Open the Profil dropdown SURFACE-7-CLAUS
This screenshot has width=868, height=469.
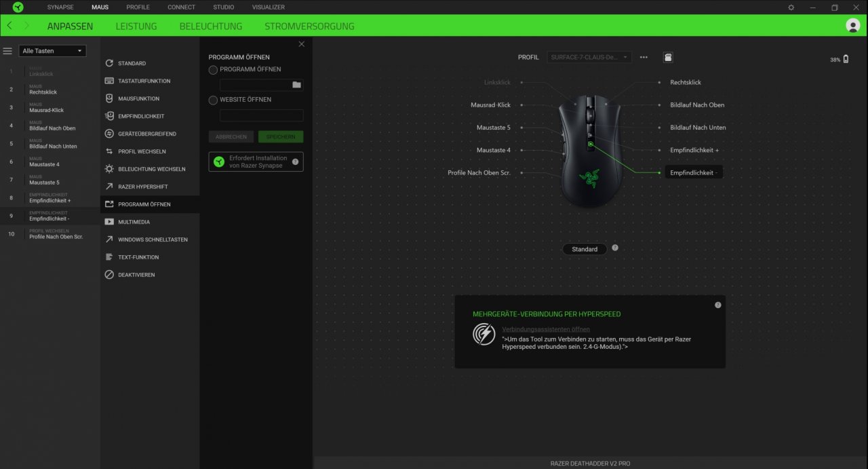pyautogui.click(x=589, y=57)
